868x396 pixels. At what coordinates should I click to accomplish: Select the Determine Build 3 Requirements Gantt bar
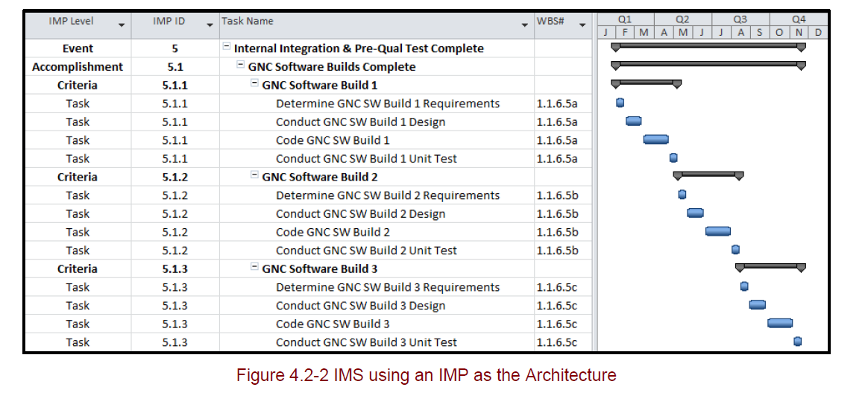coord(744,286)
